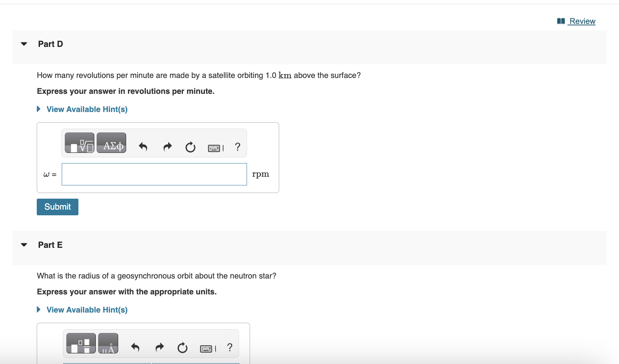Click the rpm unit label
The width and height of the screenshot is (619, 364).
[261, 174]
